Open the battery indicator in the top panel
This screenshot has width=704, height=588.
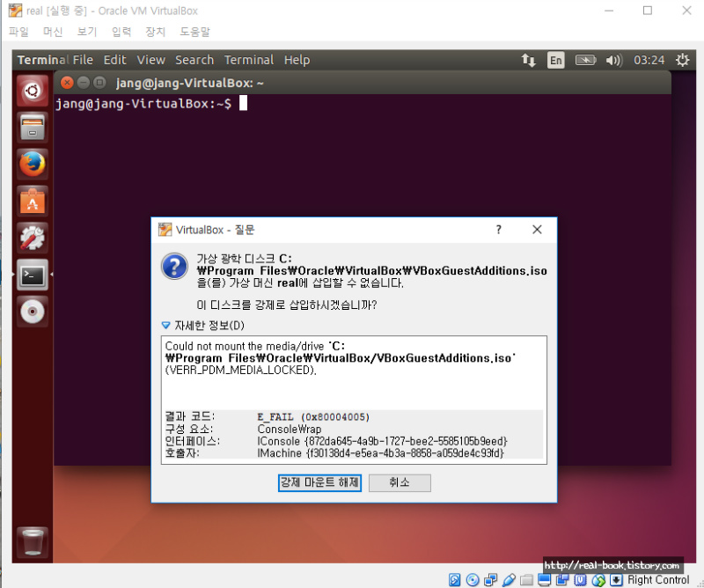point(585,60)
